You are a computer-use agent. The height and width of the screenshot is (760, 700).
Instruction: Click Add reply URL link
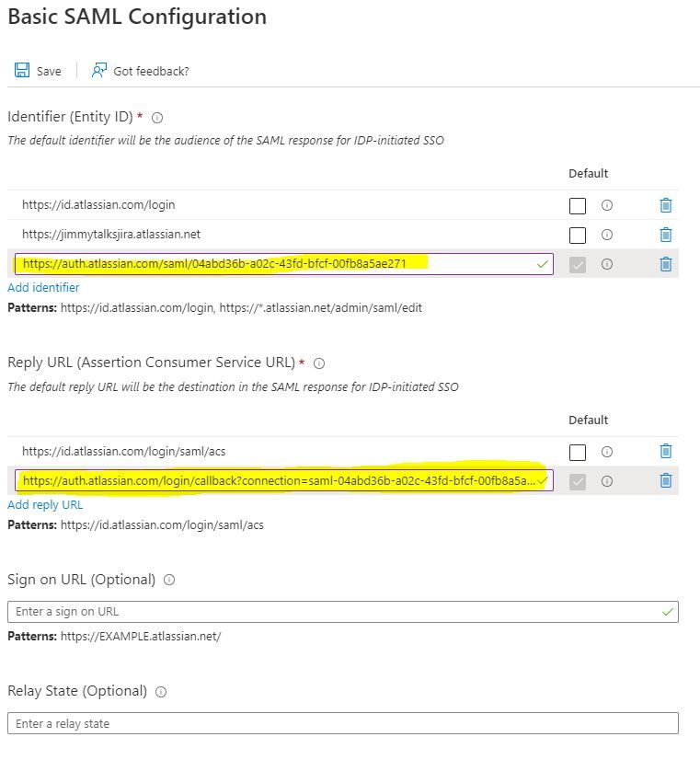[x=45, y=504]
